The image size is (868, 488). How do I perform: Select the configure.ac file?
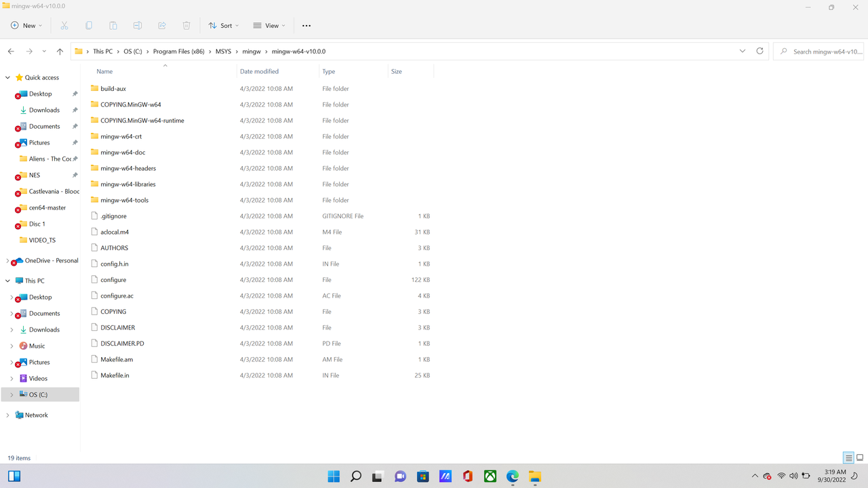117,296
